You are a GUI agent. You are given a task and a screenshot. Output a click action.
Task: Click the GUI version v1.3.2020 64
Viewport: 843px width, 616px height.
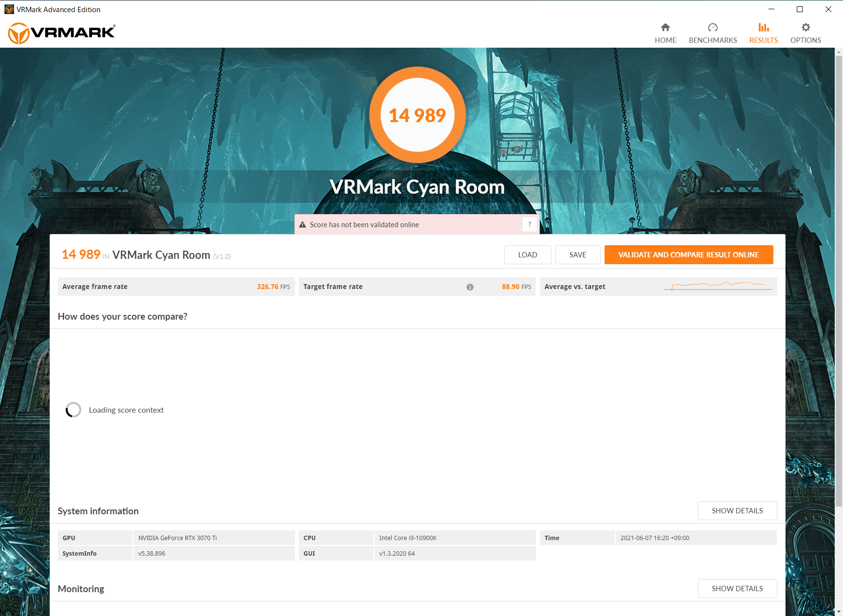point(397,553)
